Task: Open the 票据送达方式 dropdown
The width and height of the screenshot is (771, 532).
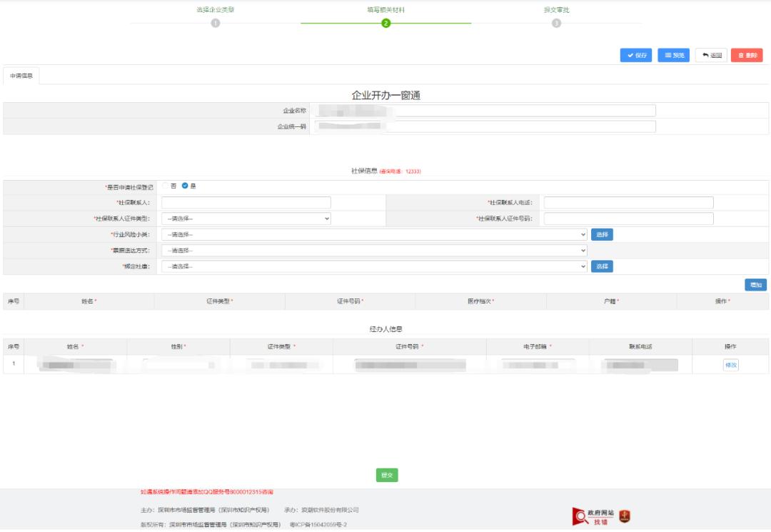Action: click(373, 251)
